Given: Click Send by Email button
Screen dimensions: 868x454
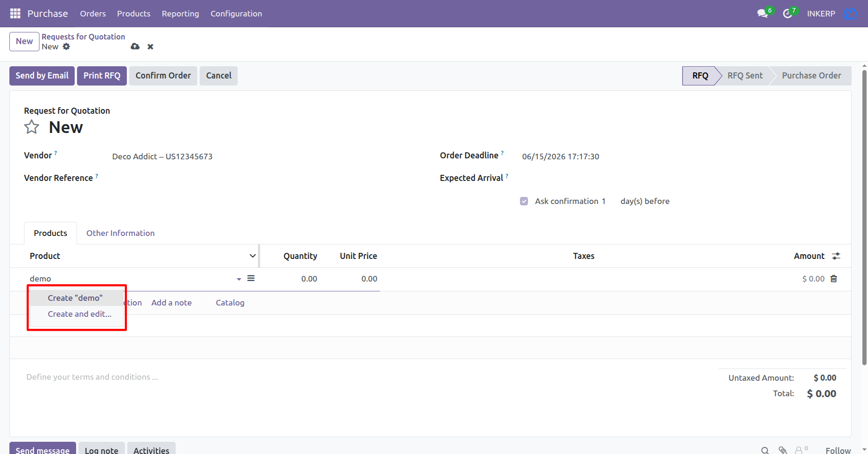Looking at the screenshot, I should pyautogui.click(x=42, y=76).
